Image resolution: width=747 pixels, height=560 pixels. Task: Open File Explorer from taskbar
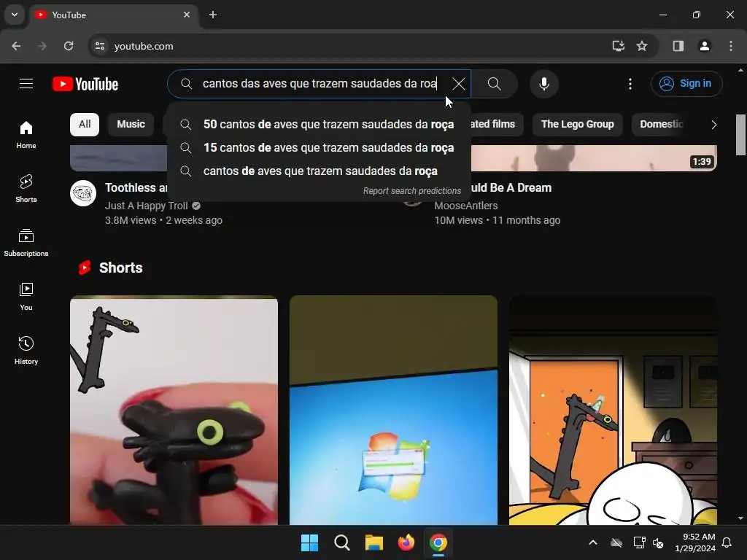[374, 542]
